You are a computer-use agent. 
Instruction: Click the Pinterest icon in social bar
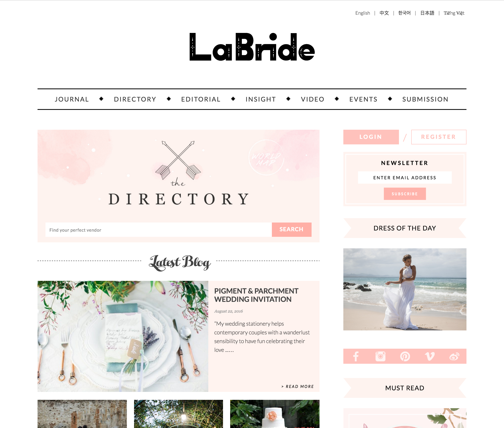pyautogui.click(x=404, y=356)
